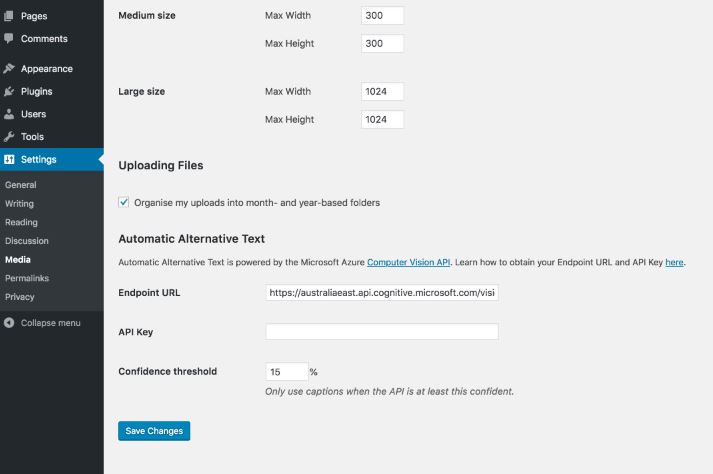
Task: Select the Confidence threshold percentage field
Action: [287, 372]
